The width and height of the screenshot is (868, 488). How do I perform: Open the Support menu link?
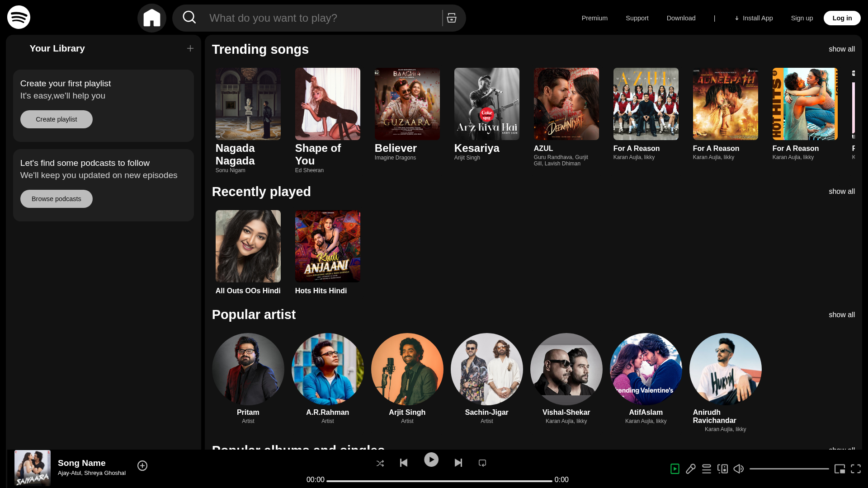[637, 18]
